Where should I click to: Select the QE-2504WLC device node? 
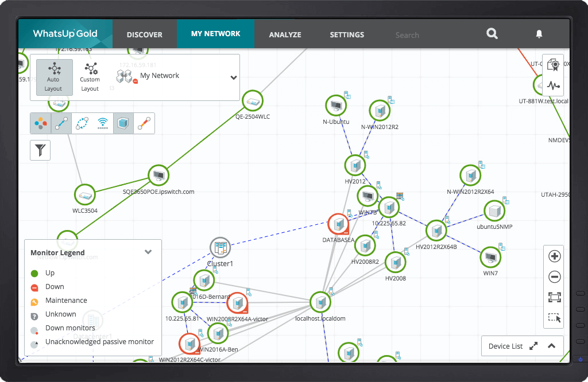pyautogui.click(x=253, y=101)
